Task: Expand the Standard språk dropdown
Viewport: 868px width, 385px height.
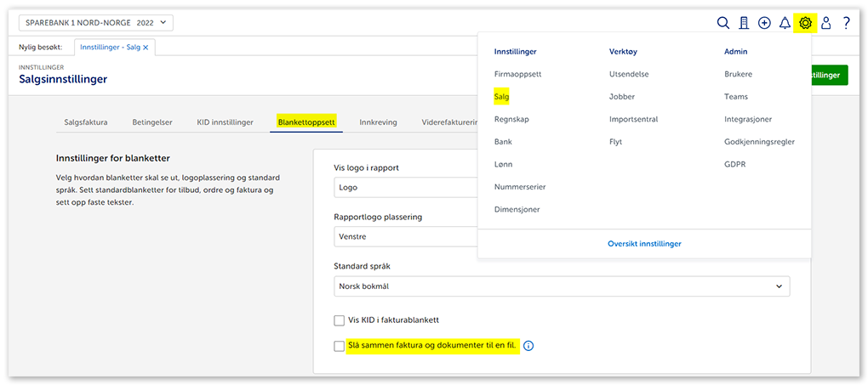Action: pos(562,286)
